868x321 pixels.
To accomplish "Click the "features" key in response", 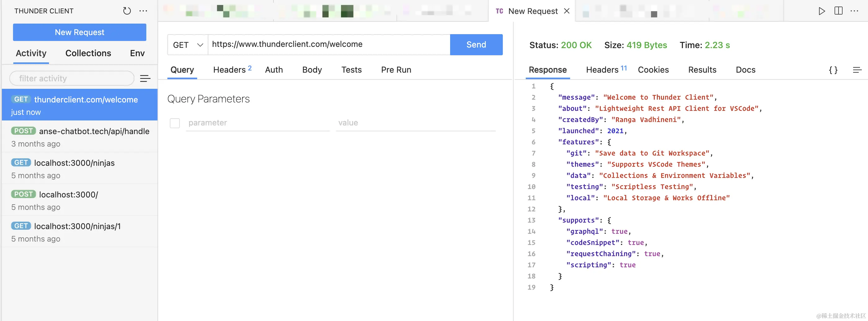I will click(578, 142).
